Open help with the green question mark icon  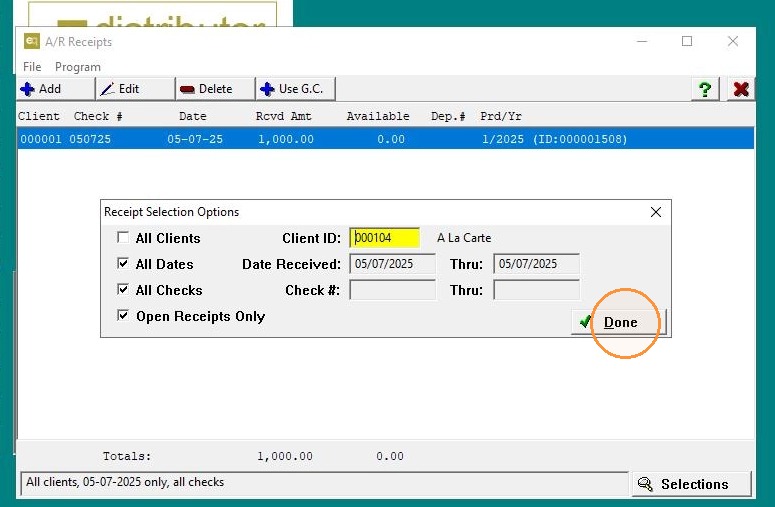coord(705,89)
